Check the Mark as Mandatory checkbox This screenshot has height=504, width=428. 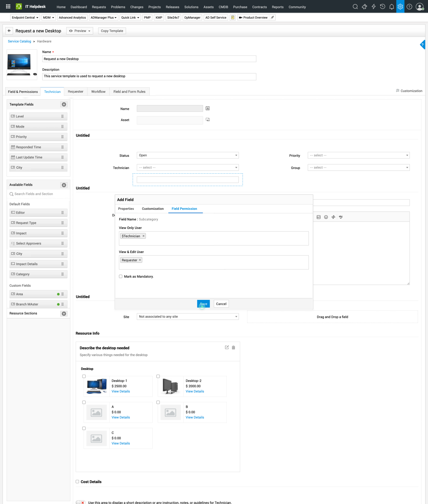(x=121, y=276)
